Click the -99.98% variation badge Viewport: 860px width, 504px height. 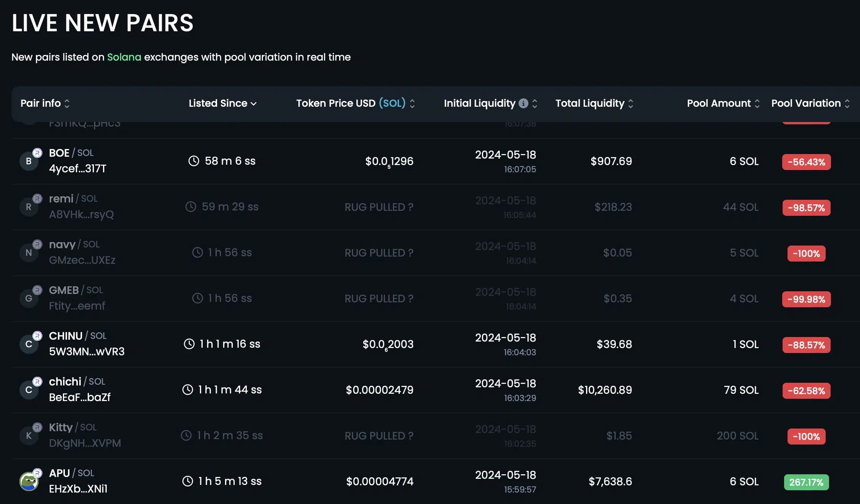click(806, 299)
